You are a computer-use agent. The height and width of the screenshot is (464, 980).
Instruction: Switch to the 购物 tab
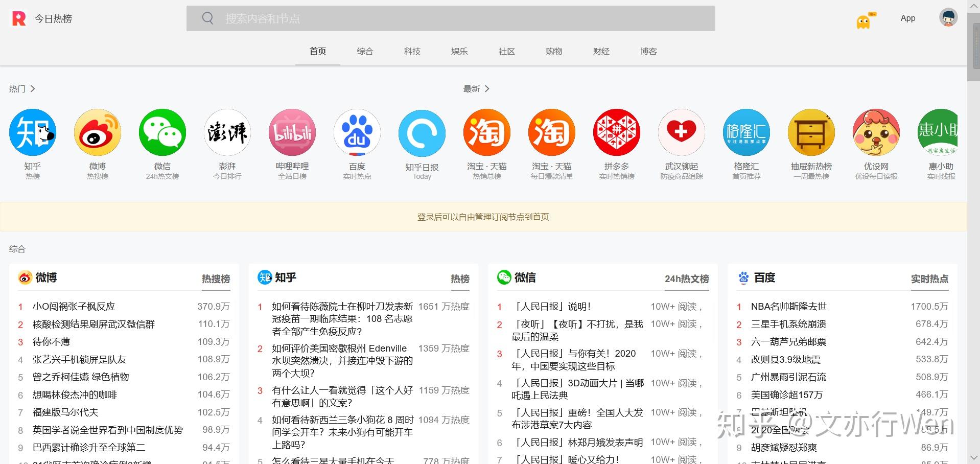pos(554,51)
